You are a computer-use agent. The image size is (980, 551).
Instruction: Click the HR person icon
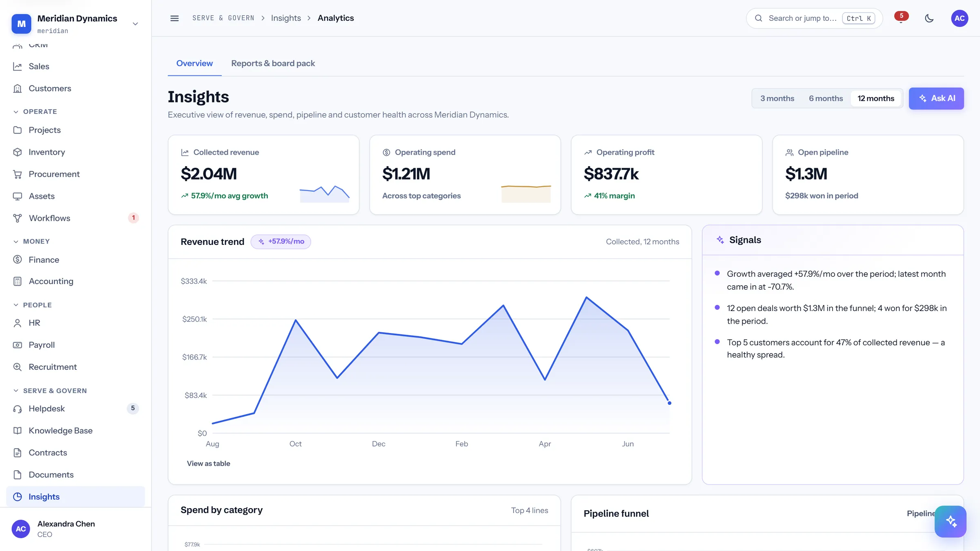coord(17,323)
